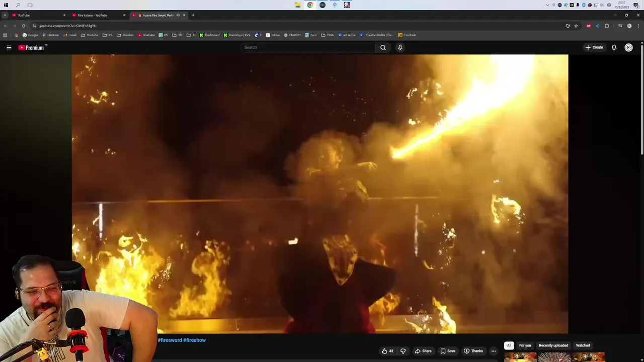The image size is (644, 362).
Task: Open more actions ellipsis below video
Action: pos(493,351)
